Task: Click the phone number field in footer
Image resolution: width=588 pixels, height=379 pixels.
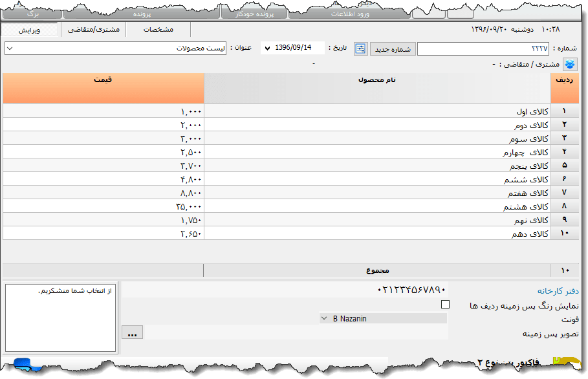Action: 285,290
